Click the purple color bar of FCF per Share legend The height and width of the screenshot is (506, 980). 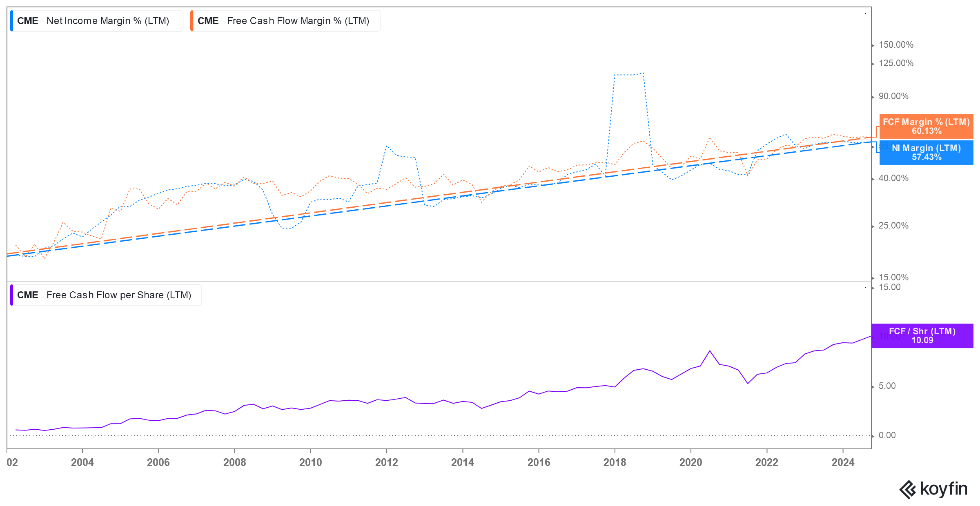[11, 295]
